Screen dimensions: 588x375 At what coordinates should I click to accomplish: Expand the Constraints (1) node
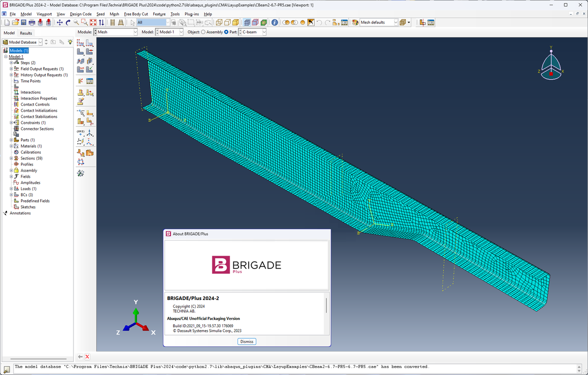[11, 123]
